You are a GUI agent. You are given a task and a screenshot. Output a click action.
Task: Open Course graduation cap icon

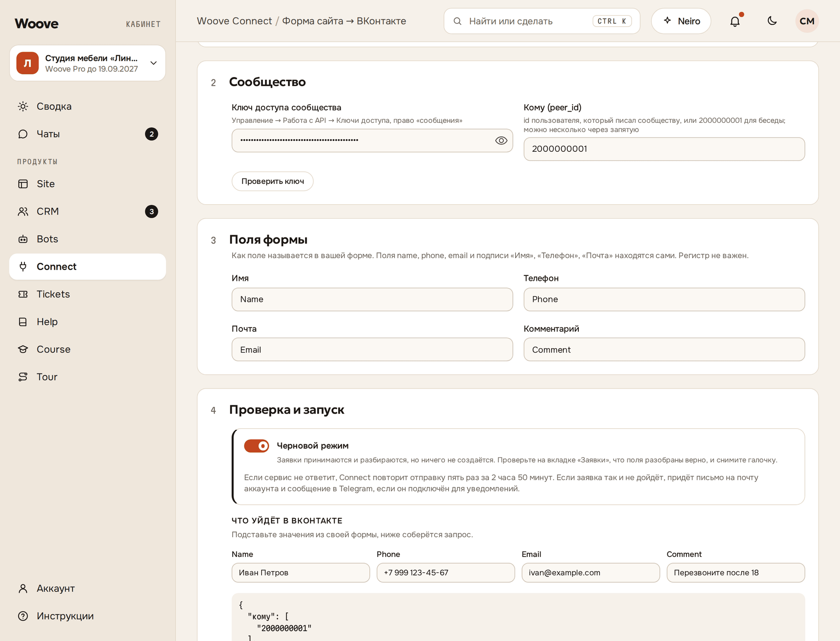pyautogui.click(x=23, y=349)
